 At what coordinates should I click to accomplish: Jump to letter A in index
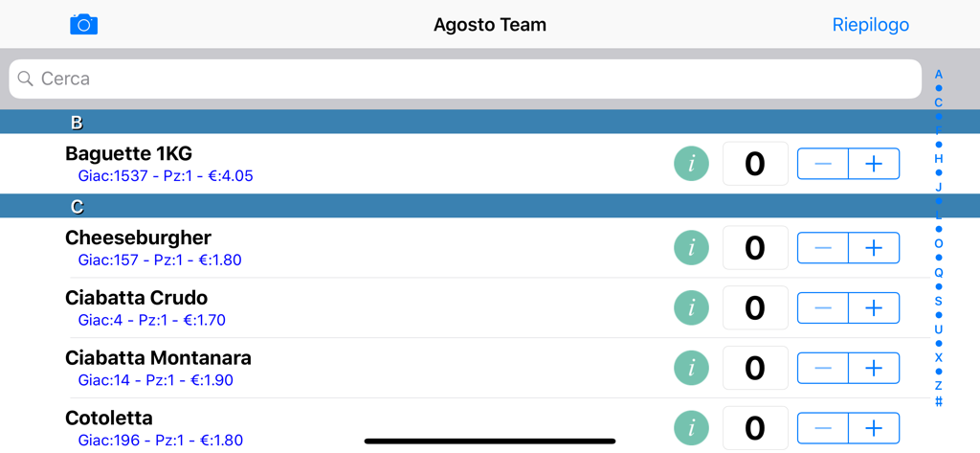(x=939, y=75)
